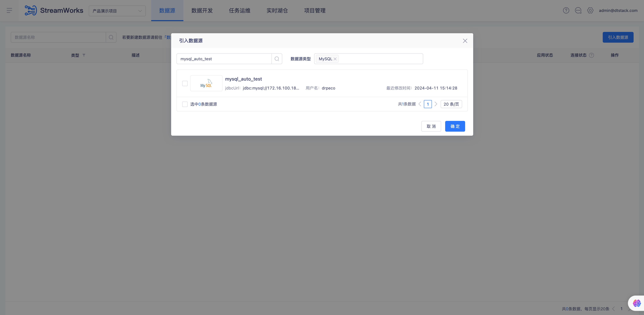Image resolution: width=644 pixels, height=315 pixels.
Task: Open the floating brain assistant icon
Action: (x=636, y=303)
